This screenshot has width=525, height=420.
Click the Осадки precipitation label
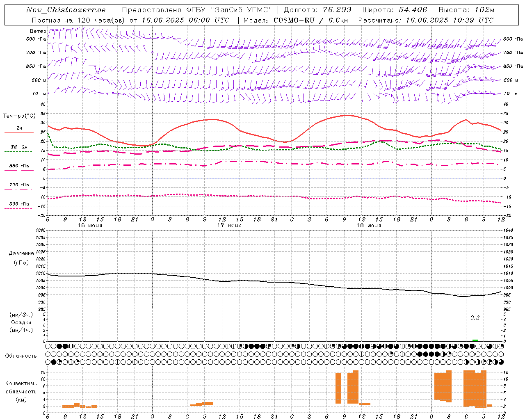pyautogui.click(x=21, y=322)
